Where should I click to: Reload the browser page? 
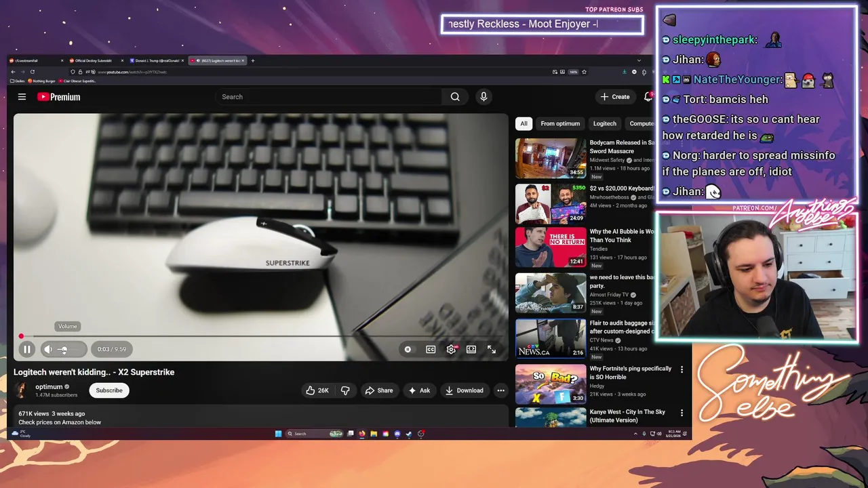pos(32,72)
